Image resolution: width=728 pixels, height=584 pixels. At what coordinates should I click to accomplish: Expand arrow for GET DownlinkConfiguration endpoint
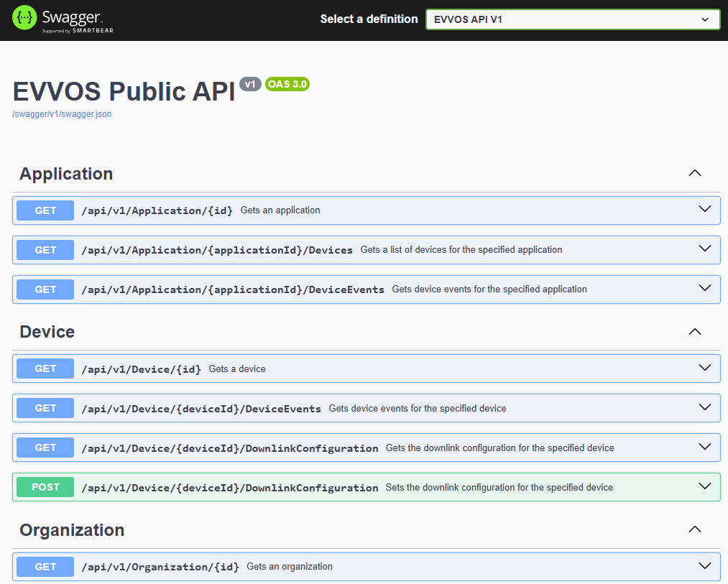pos(705,447)
